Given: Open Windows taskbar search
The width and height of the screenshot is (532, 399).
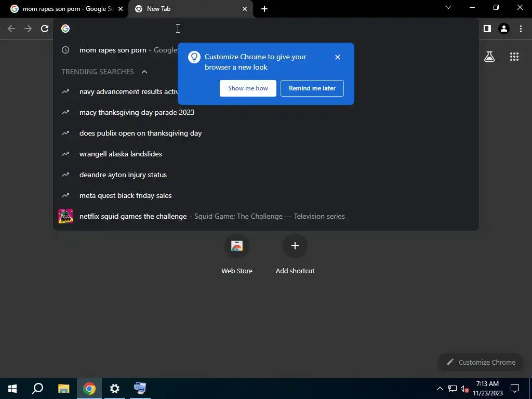Looking at the screenshot, I should pos(37,389).
